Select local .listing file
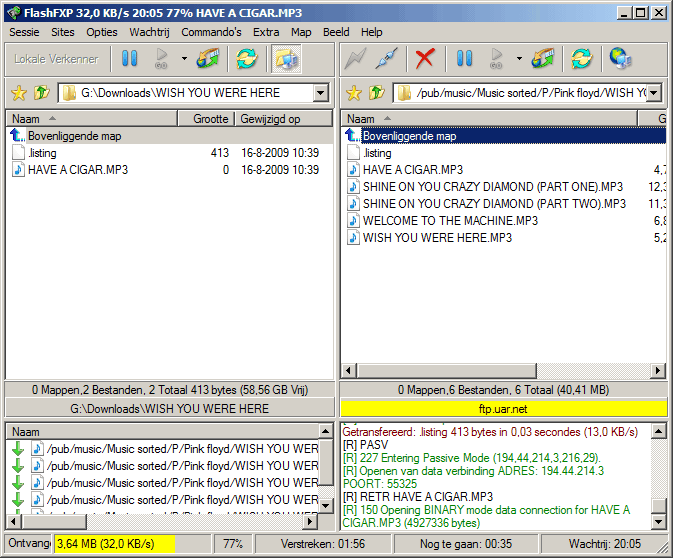The image size is (673, 558). click(170, 153)
